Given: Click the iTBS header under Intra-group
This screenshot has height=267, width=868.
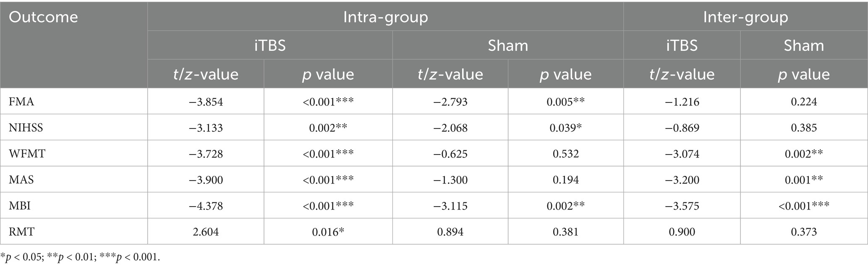Looking at the screenshot, I should click(x=270, y=45).
